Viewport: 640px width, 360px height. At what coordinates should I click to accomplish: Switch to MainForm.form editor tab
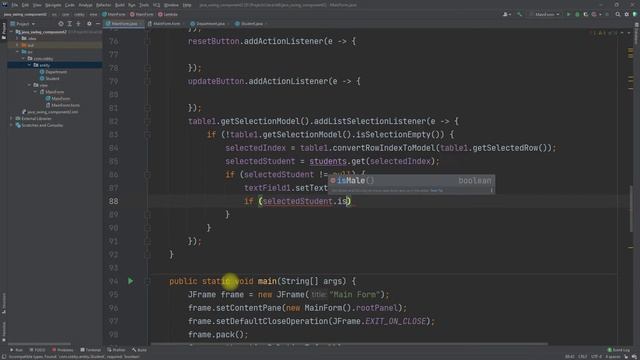pyautogui.click(x=165, y=24)
